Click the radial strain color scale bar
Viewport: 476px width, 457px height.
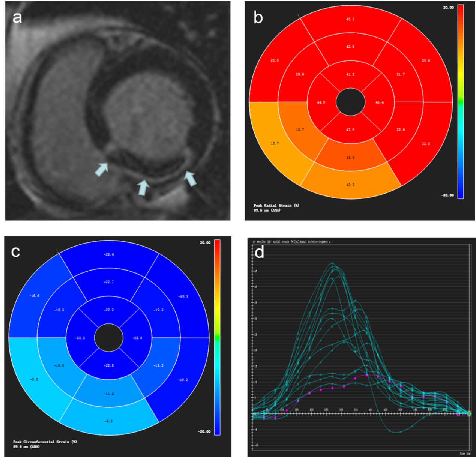(x=461, y=101)
